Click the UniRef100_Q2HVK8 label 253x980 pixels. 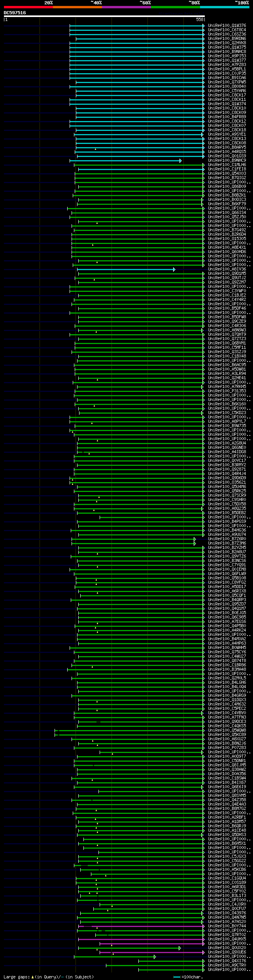coord(227,43)
